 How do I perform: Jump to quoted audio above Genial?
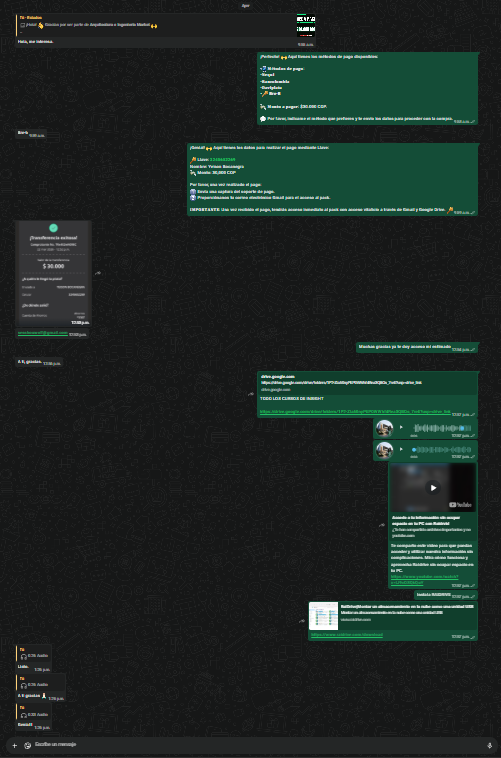coord(33,712)
